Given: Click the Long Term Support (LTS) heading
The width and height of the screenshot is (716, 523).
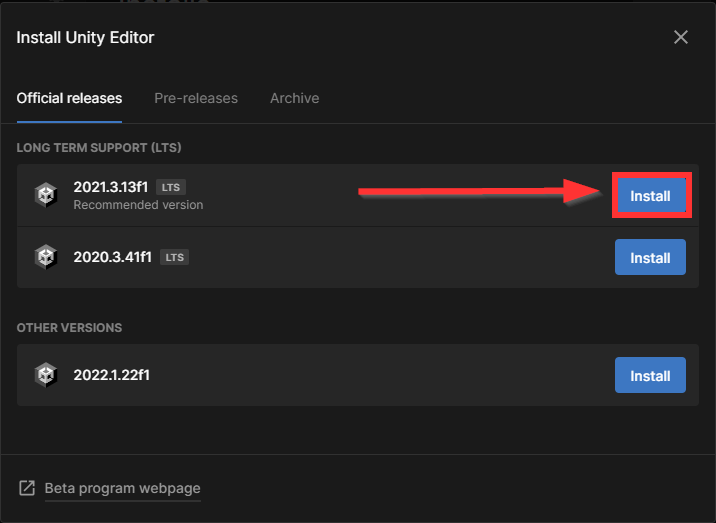Looking at the screenshot, I should tap(99, 148).
